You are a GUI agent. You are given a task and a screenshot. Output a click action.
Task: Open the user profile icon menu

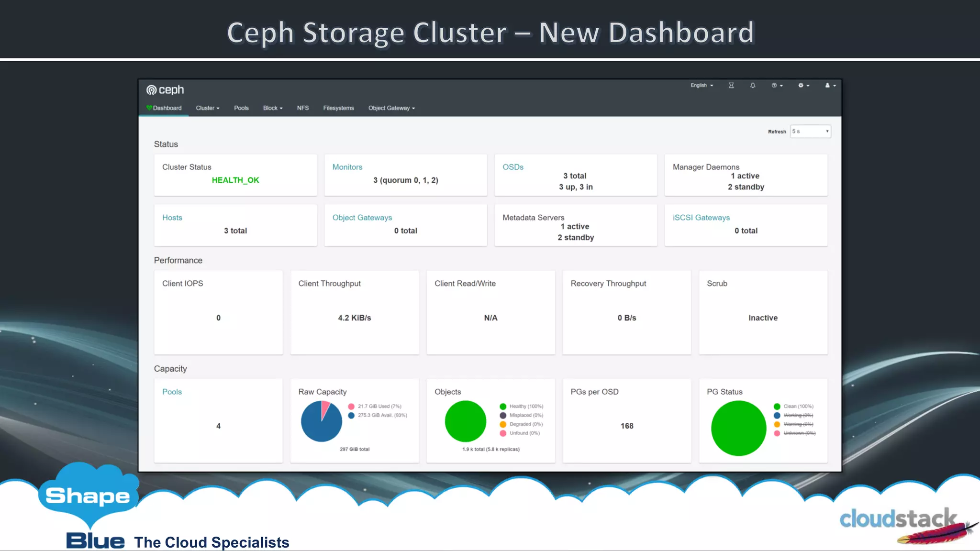click(x=830, y=86)
